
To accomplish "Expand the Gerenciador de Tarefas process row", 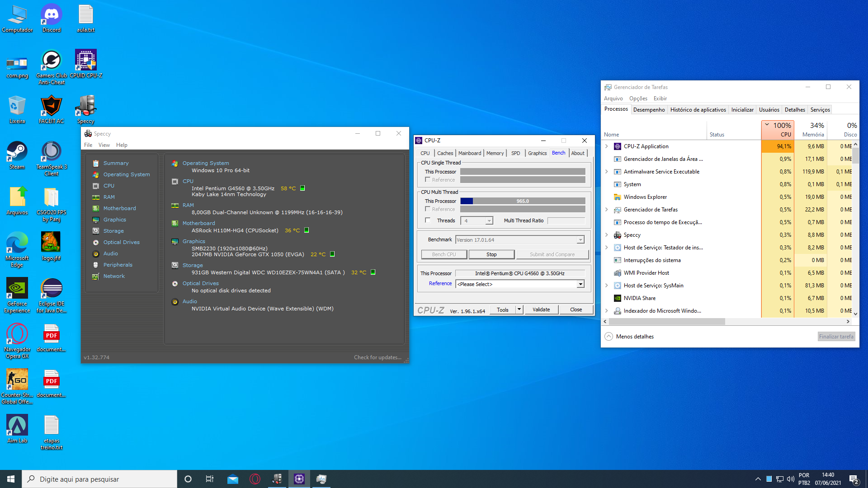I will 607,210.
